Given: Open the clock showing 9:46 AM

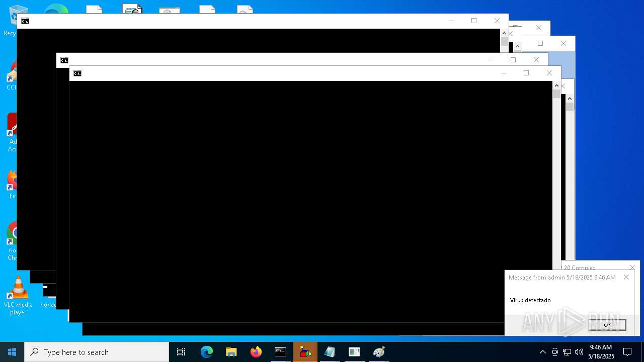Looking at the screenshot, I should point(601,352).
